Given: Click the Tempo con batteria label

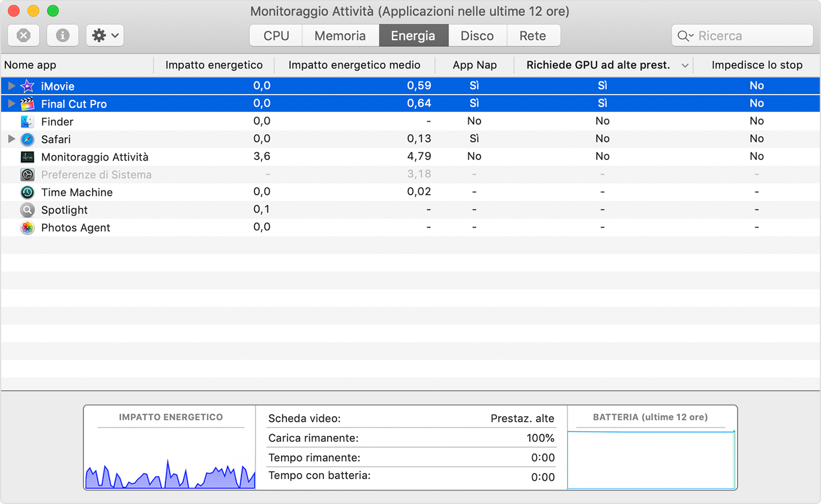Looking at the screenshot, I should click(319, 475).
